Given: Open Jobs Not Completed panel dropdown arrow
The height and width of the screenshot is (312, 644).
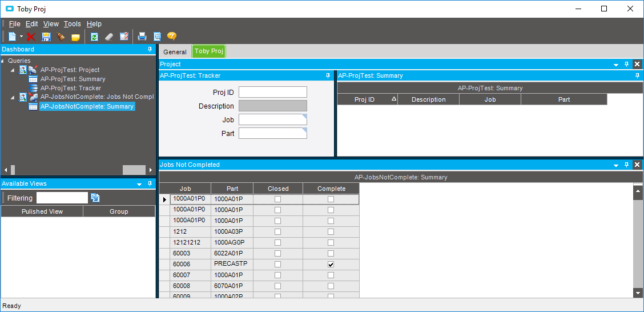Looking at the screenshot, I should [615, 165].
